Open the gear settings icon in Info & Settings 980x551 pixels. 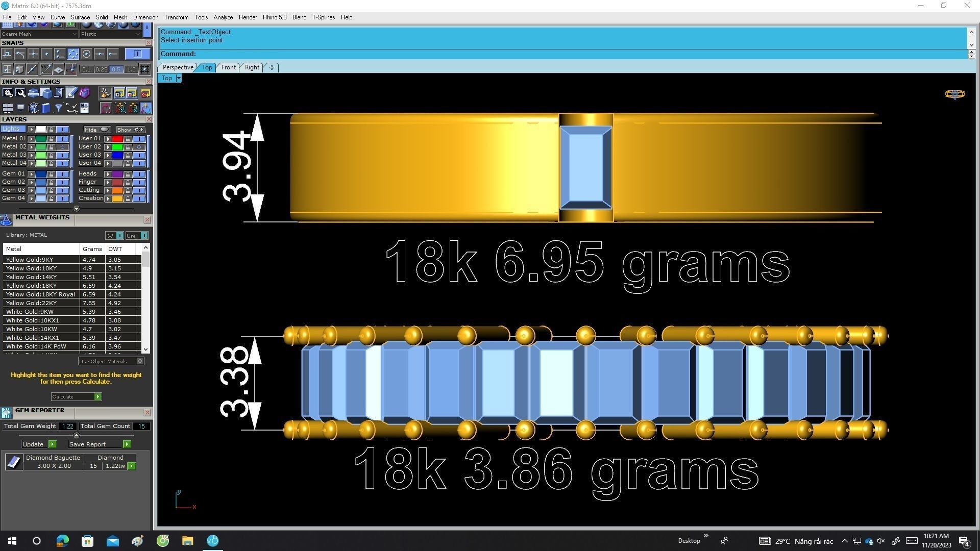(8, 93)
